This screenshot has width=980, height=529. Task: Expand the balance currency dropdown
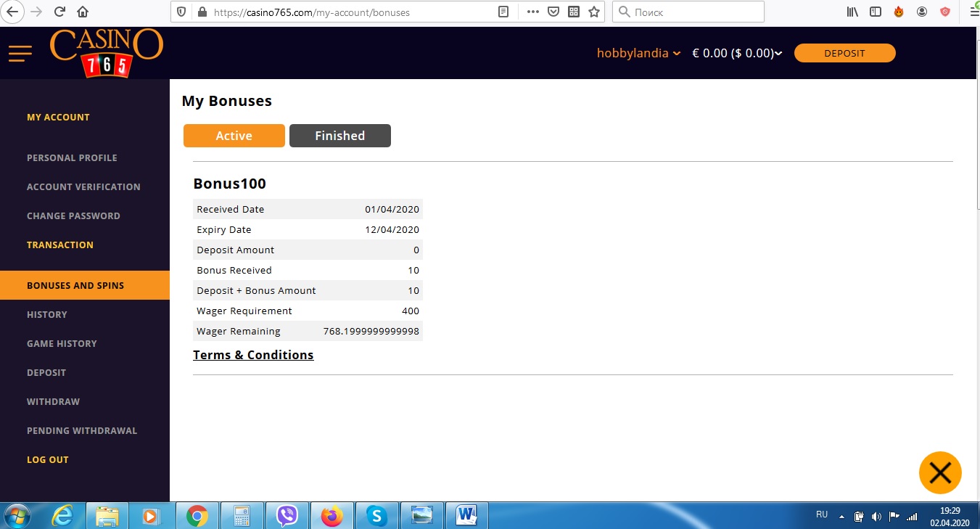tap(737, 53)
